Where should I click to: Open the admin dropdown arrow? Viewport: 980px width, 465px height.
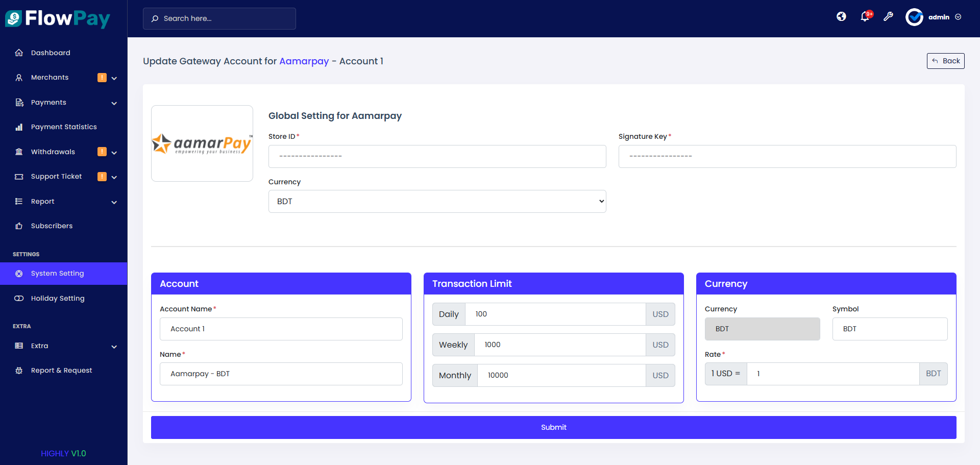point(958,17)
